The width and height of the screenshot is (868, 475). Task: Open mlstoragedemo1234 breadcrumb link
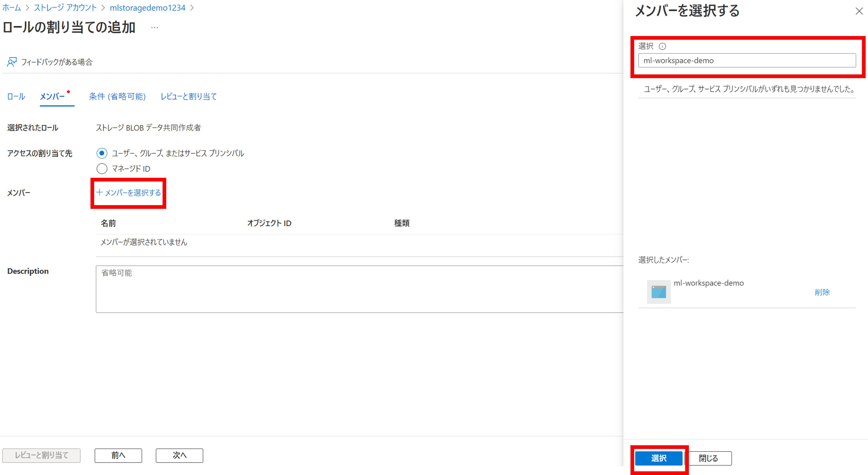coord(147,8)
